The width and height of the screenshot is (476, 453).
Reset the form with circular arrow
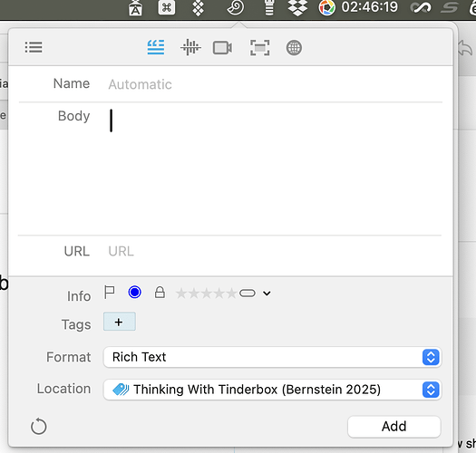pyautogui.click(x=39, y=427)
